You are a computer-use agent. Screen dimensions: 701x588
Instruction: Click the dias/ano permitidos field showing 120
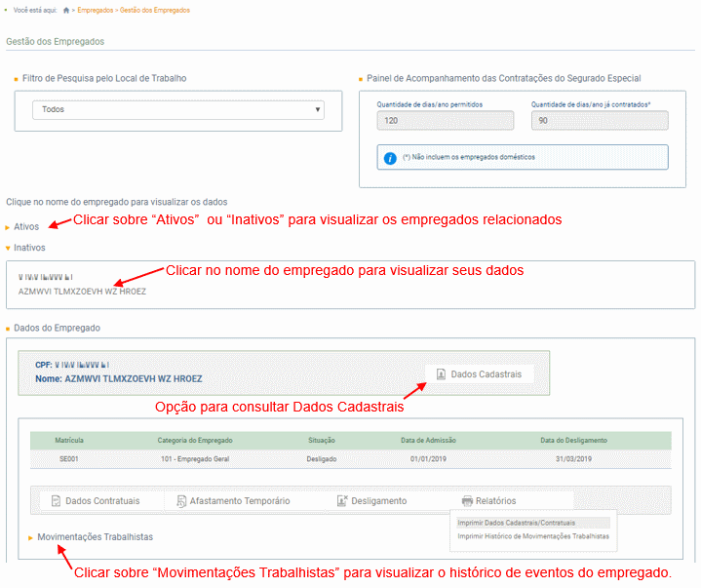point(446,121)
